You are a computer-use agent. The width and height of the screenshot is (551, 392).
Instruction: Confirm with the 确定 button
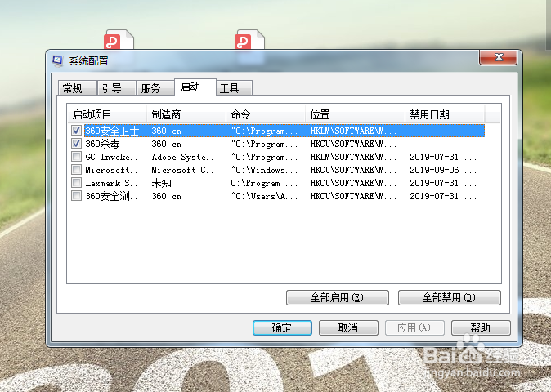pos(282,327)
